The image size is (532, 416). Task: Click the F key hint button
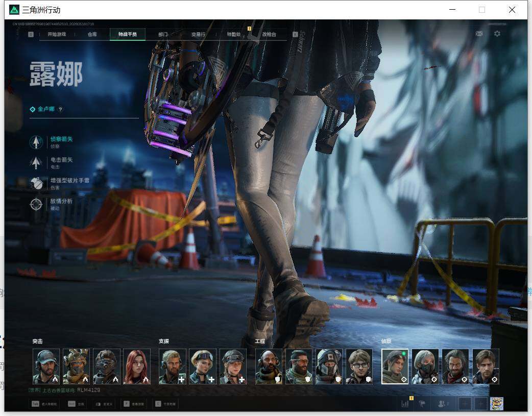[x=133, y=404]
